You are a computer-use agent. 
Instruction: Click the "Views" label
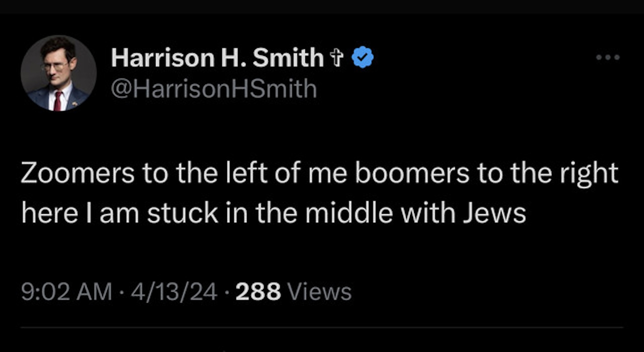pyautogui.click(x=319, y=292)
